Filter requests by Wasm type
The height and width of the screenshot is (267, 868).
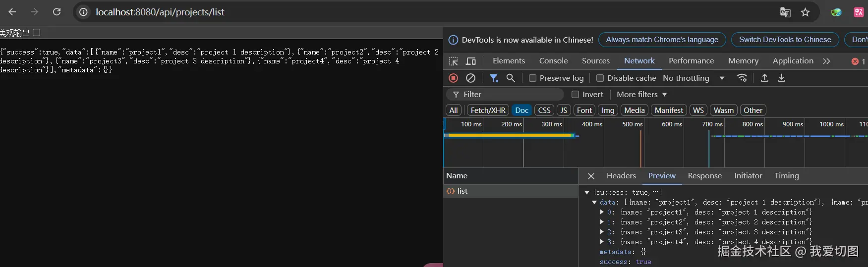[x=724, y=110]
